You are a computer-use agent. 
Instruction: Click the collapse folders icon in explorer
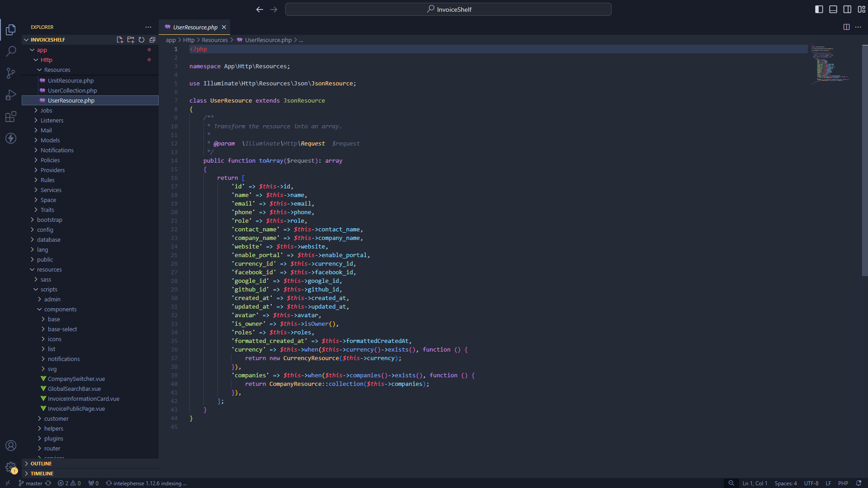153,40
